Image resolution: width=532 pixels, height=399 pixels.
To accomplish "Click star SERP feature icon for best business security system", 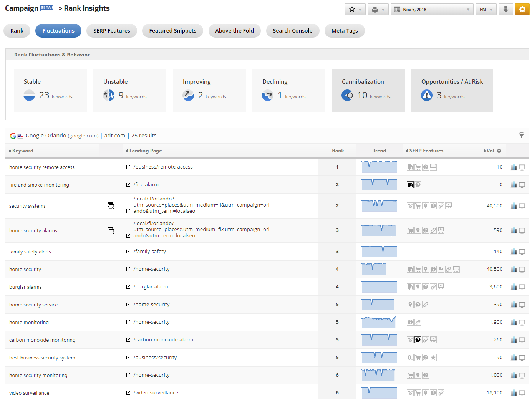I will click(433, 358).
